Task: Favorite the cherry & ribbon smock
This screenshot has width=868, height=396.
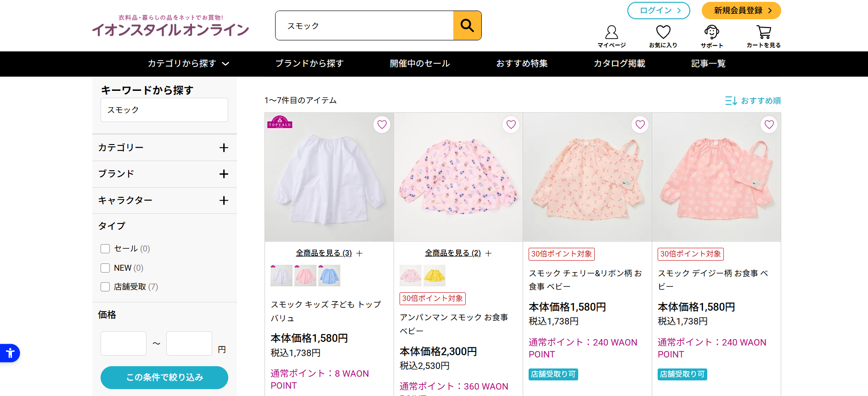Action: [x=640, y=124]
